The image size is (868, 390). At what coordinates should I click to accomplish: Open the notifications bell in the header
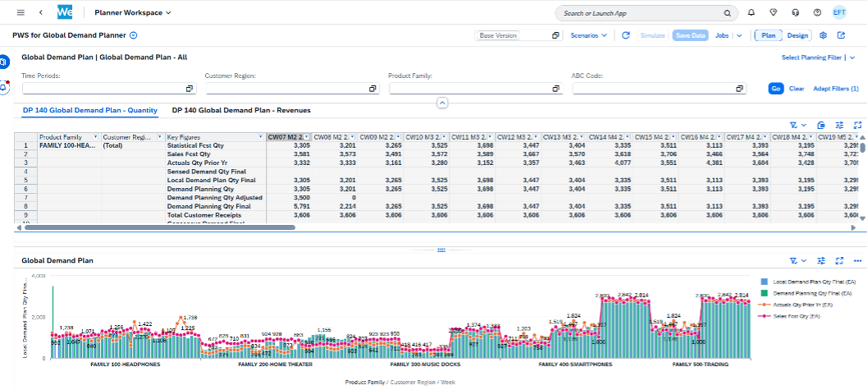(752, 13)
